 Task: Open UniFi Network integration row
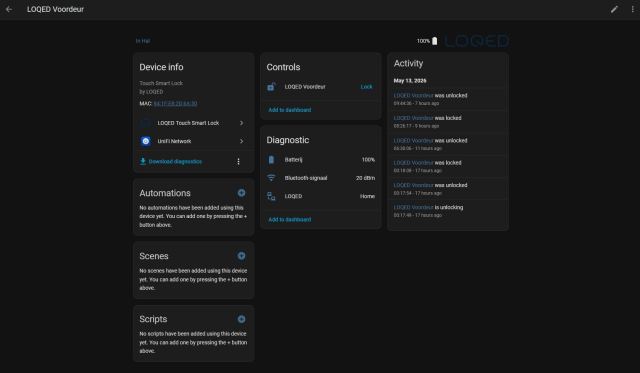pyautogui.click(x=193, y=141)
